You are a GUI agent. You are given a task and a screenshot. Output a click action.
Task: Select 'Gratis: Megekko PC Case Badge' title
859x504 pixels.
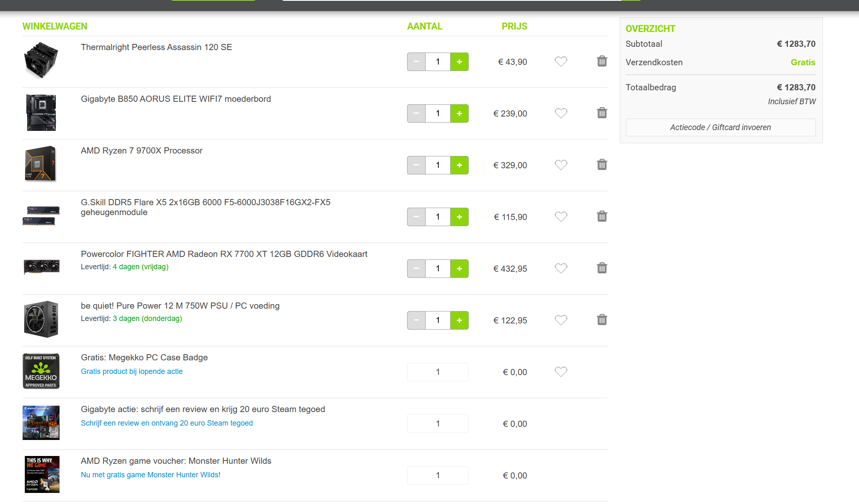tap(144, 357)
